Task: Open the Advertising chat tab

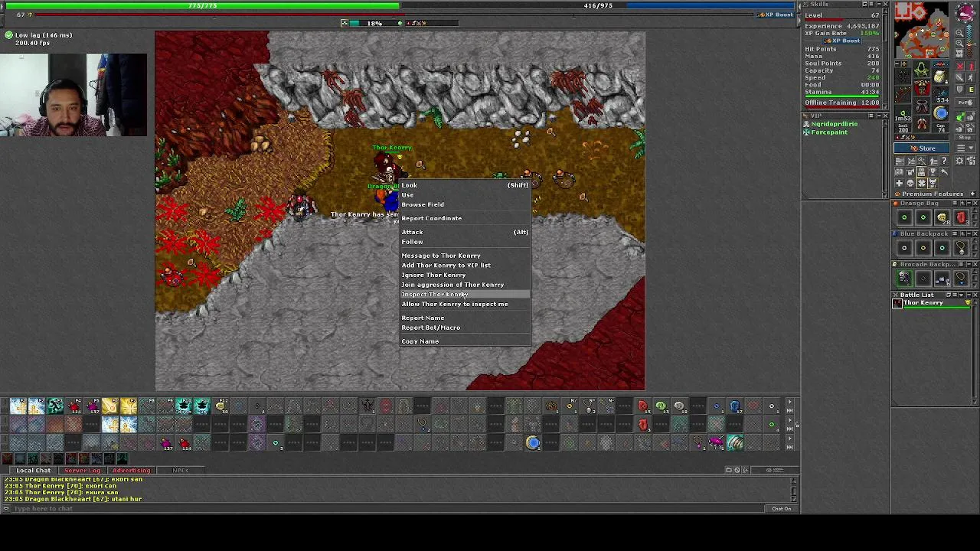Action: (x=132, y=470)
